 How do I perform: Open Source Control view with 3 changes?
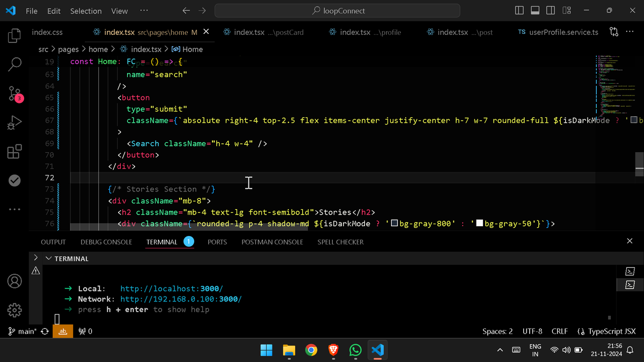click(14, 94)
